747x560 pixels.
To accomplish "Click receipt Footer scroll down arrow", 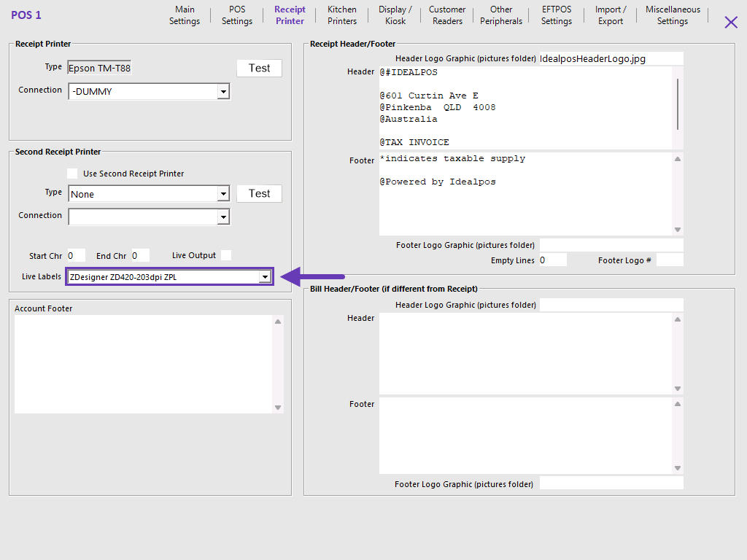I will (x=678, y=230).
